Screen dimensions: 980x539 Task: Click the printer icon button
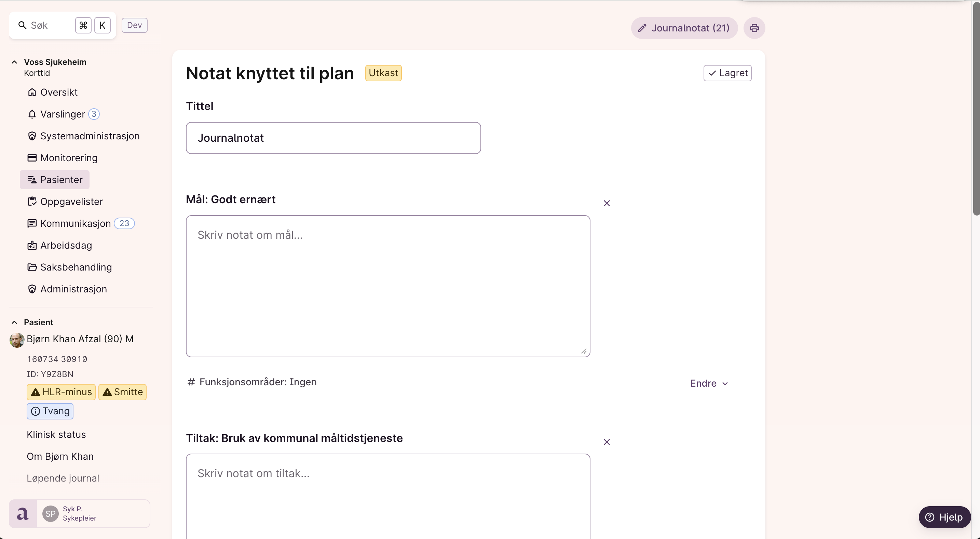pyautogui.click(x=754, y=28)
